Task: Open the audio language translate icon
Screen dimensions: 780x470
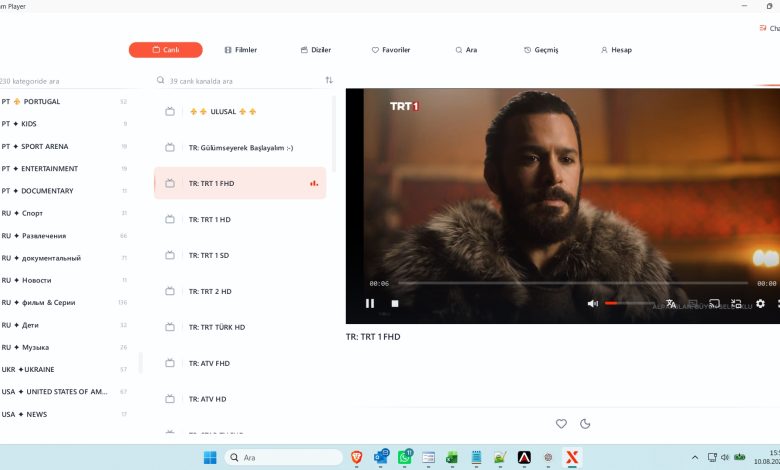Action: 671,303
